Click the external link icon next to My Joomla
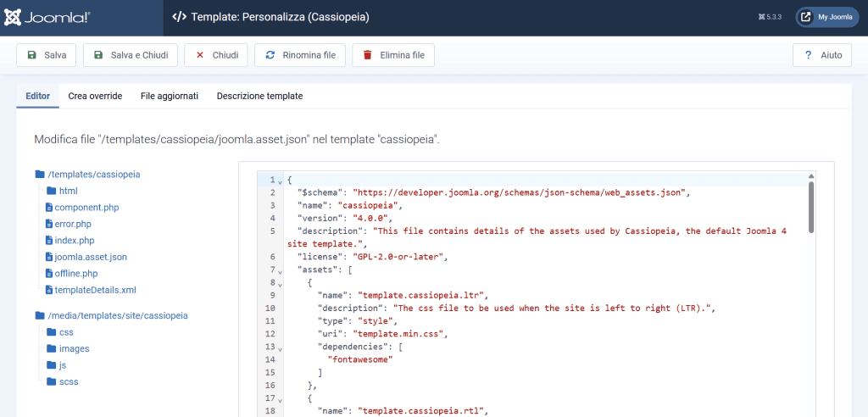Screen dimensions: 868x417 (x=807, y=17)
